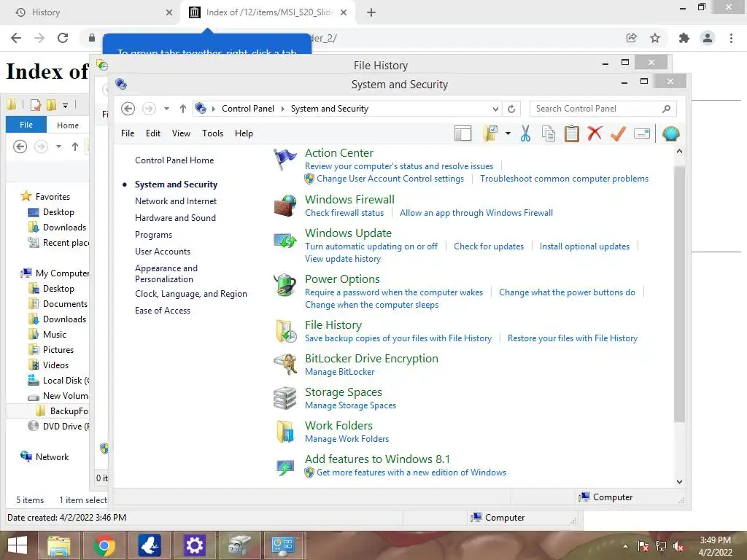The image size is (747, 560).
Task: Refresh the Control Panel address bar
Action: click(511, 109)
